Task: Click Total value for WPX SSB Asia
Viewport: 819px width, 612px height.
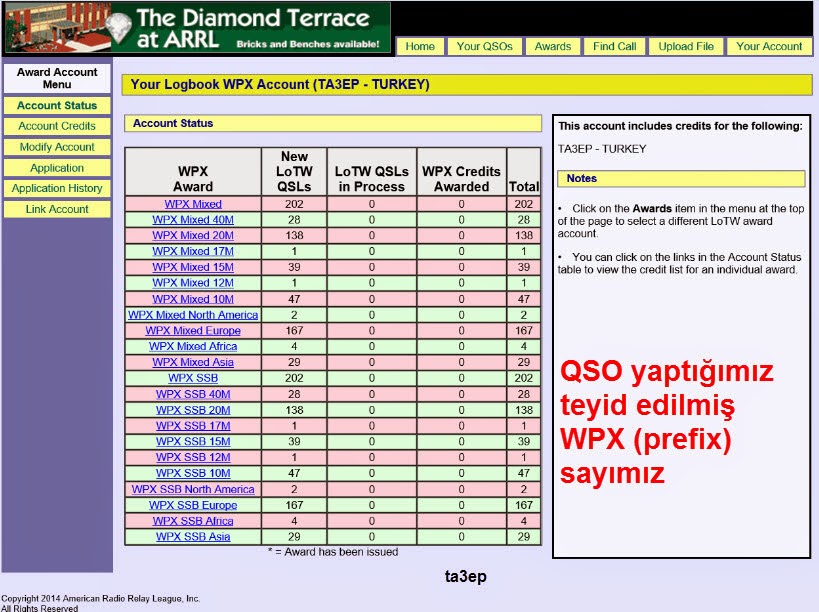Action: pos(524,536)
